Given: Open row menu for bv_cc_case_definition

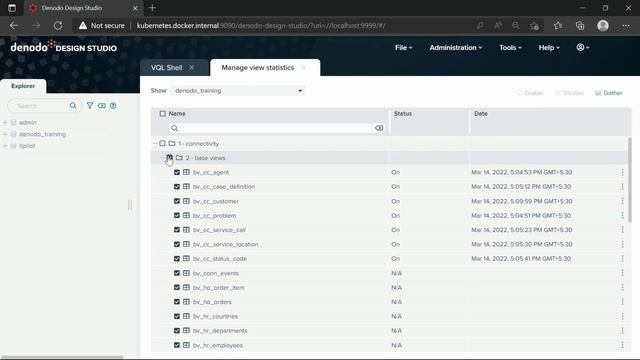Looking at the screenshot, I should 622,187.
